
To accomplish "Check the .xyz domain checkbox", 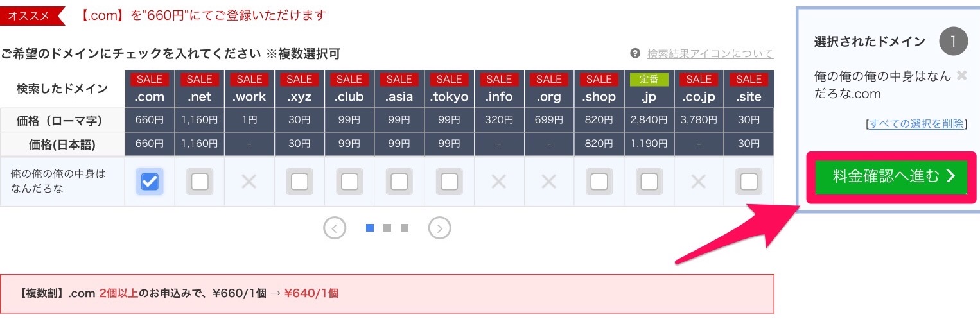I will [299, 182].
